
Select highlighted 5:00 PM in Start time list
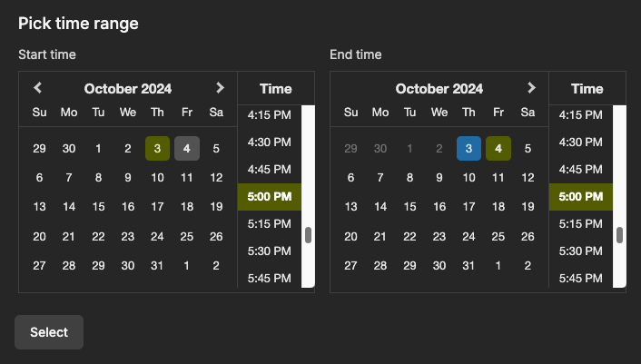pos(269,196)
